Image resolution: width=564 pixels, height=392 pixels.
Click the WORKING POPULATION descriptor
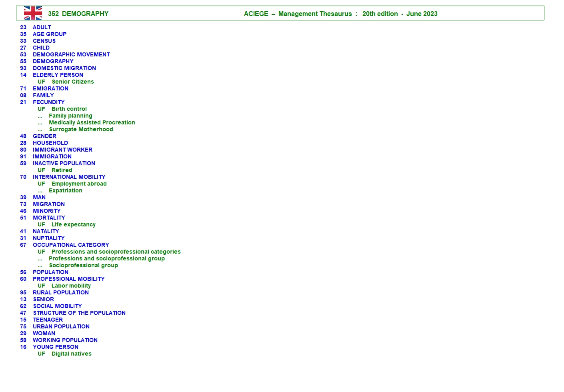(65, 340)
